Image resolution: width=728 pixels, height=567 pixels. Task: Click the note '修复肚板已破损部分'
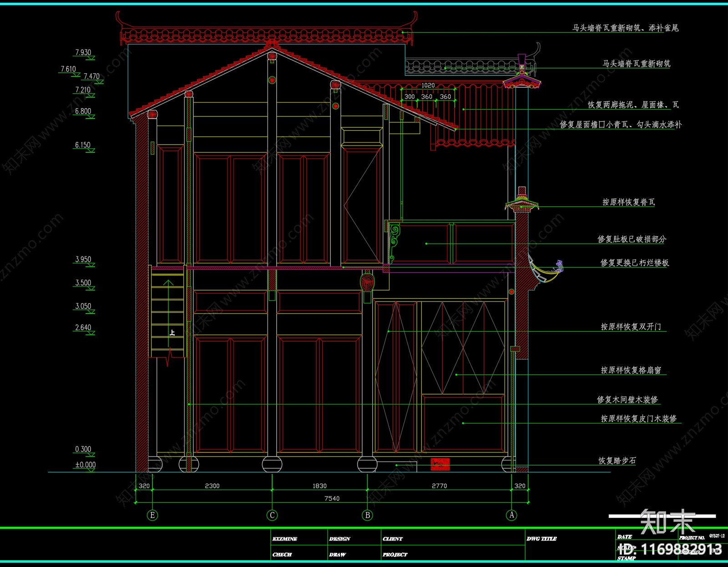click(x=632, y=239)
